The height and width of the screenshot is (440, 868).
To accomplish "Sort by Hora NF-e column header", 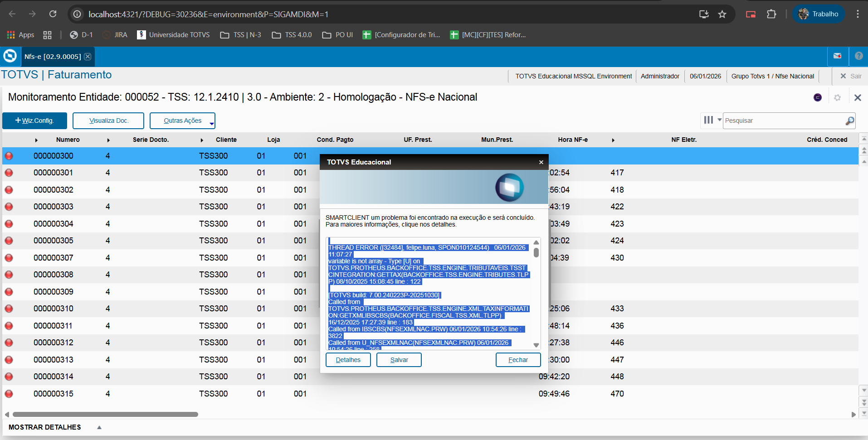I will tap(573, 140).
